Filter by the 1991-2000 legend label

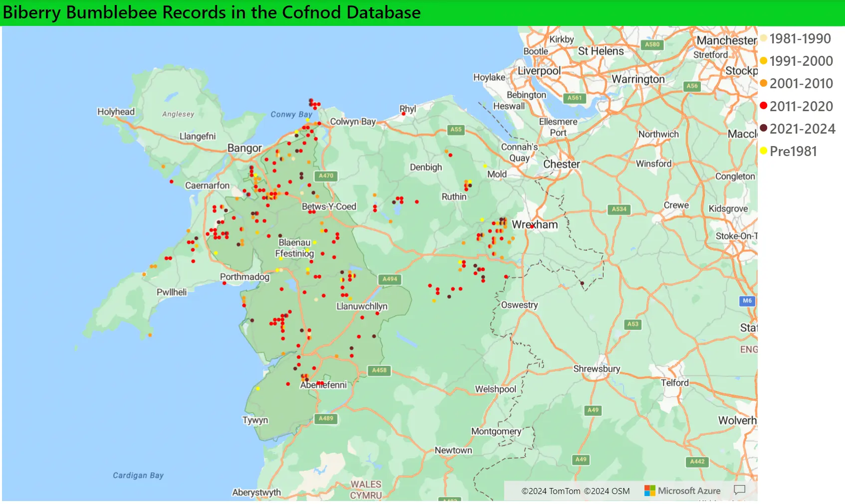pos(801,61)
